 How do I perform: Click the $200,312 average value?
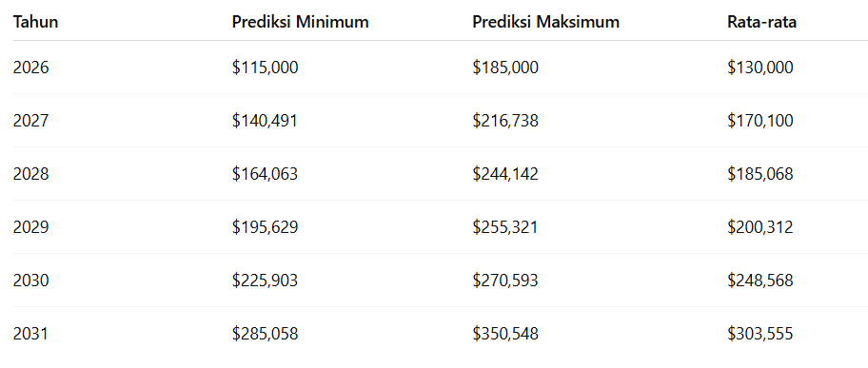pos(760,227)
